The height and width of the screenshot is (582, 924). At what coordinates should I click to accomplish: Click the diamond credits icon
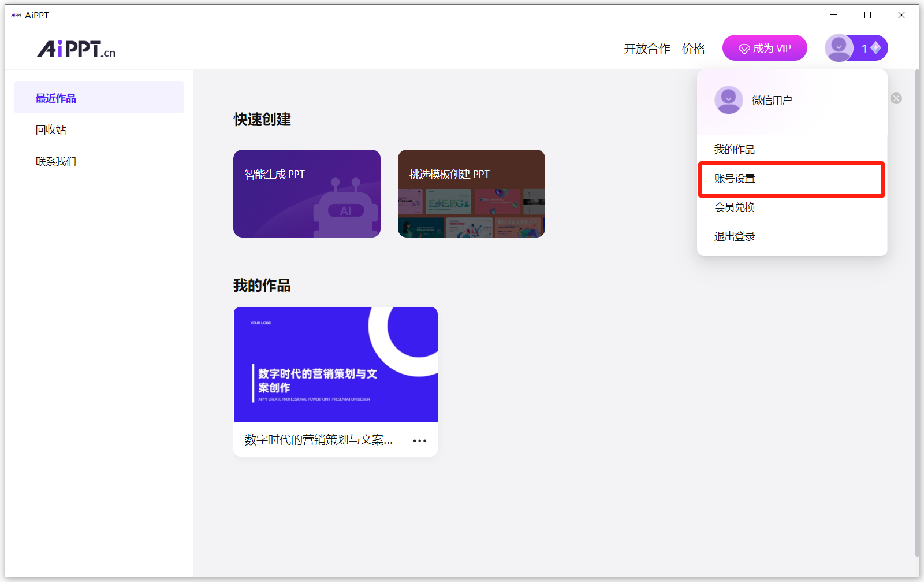(876, 48)
